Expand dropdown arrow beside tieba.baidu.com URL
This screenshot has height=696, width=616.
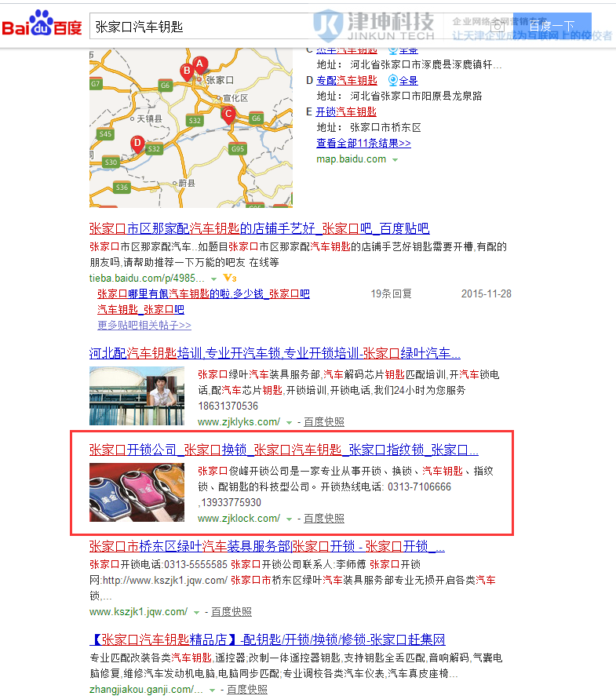pos(213,279)
